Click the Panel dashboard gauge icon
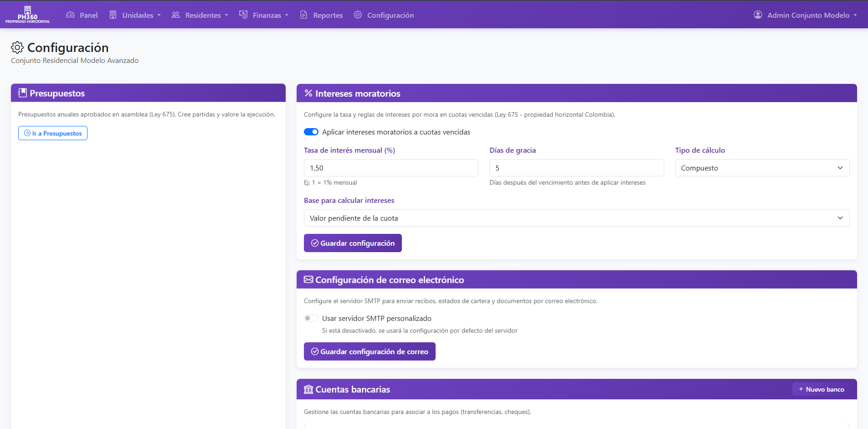Viewport: 868px width, 429px height. (x=70, y=15)
